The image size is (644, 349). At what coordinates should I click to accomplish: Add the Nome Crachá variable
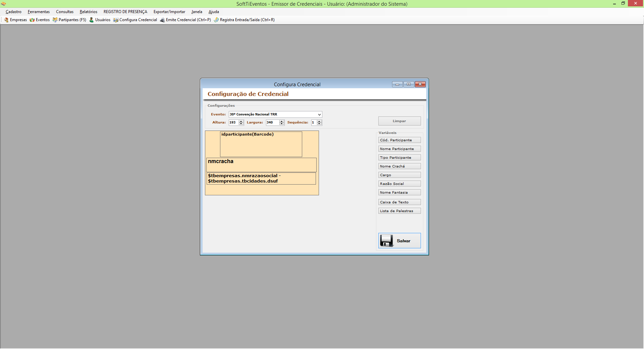[399, 166]
